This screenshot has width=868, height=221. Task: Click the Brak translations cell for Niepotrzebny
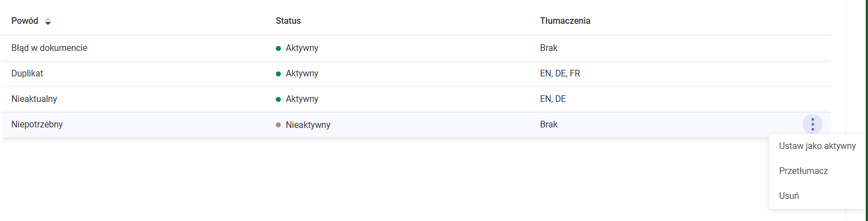(x=549, y=125)
